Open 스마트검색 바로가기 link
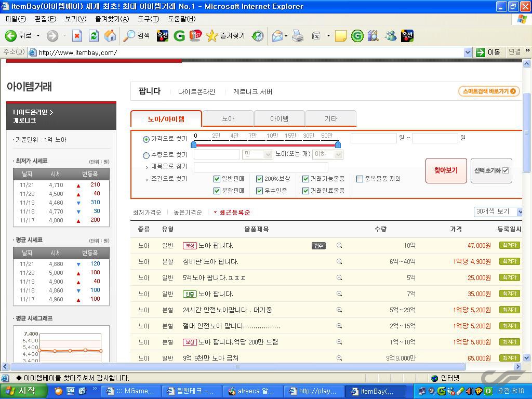The height and width of the screenshot is (399, 532). 489,91
